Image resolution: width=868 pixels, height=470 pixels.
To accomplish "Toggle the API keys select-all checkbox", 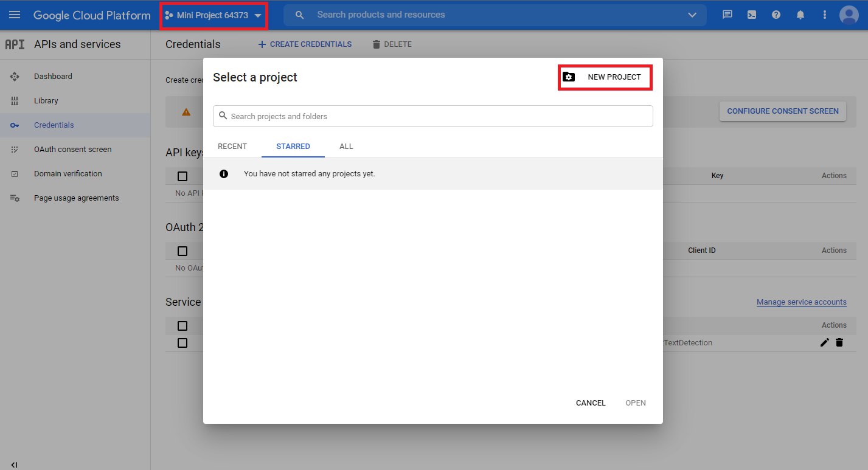I will click(x=182, y=176).
